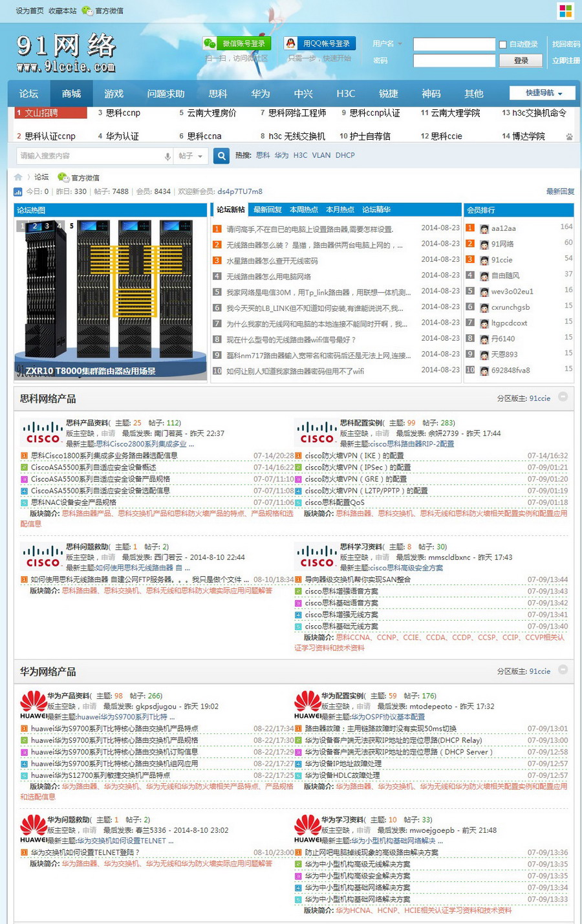
Task: Open the 帖子 search type dropdown
Action: [191, 156]
